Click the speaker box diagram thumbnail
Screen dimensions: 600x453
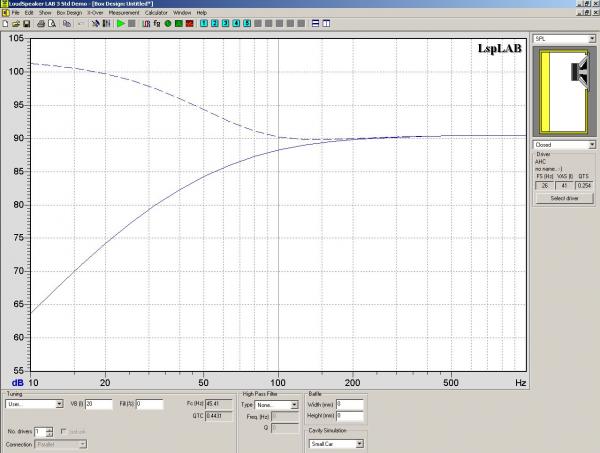click(x=564, y=92)
